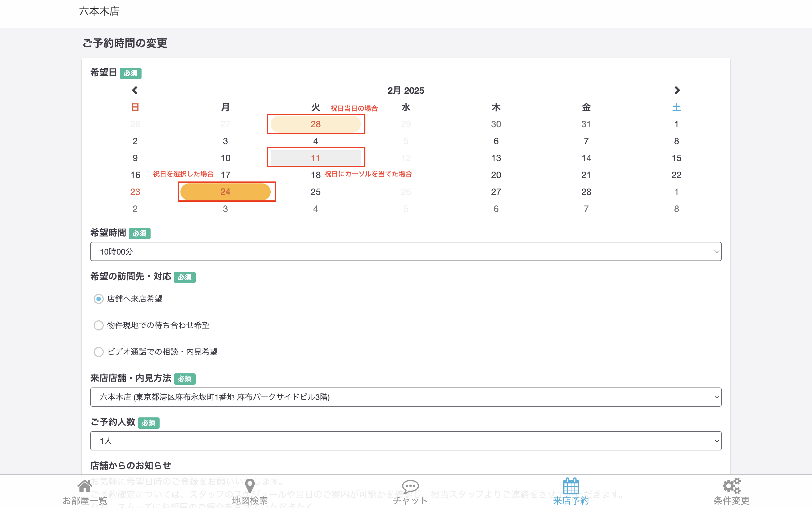This screenshot has height=508, width=812.
Task: Open the 来店店舗・内見方法 dropdown showing 六本木店
Action: 406,397
